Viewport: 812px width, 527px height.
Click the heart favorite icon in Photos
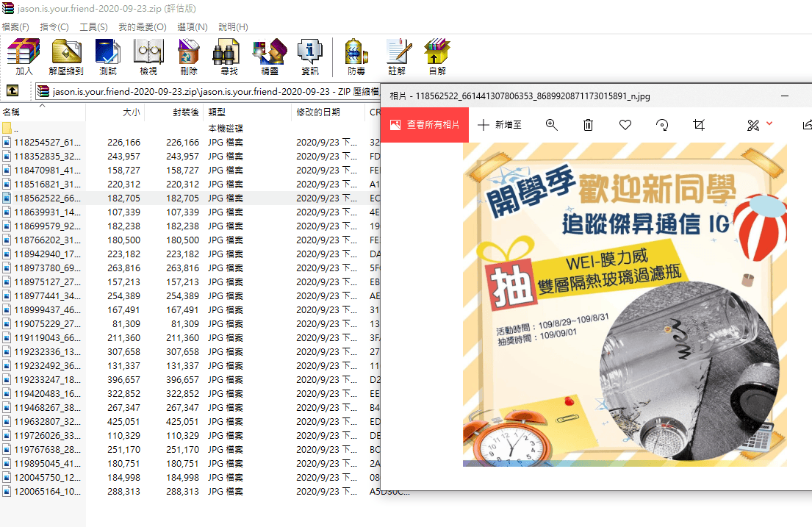[625, 125]
